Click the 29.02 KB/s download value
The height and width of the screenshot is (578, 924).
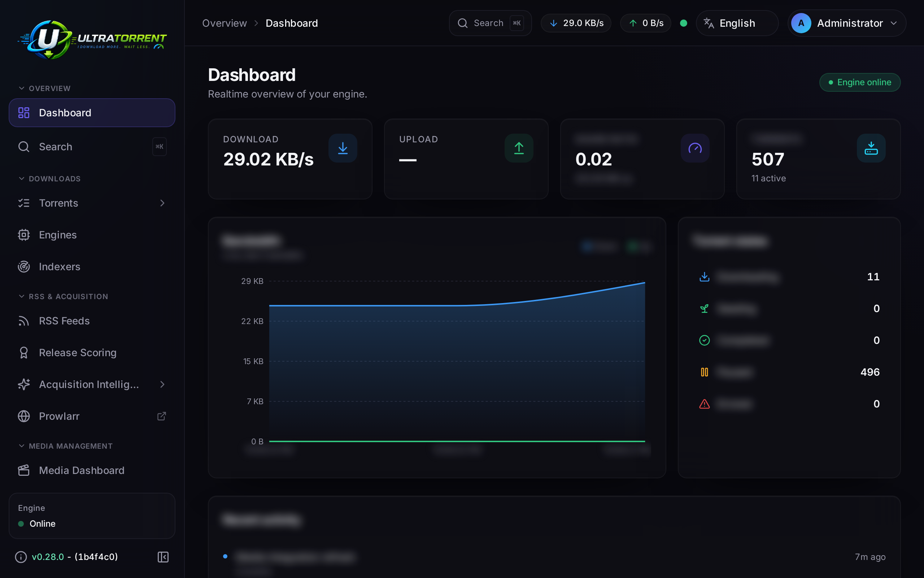(x=269, y=159)
